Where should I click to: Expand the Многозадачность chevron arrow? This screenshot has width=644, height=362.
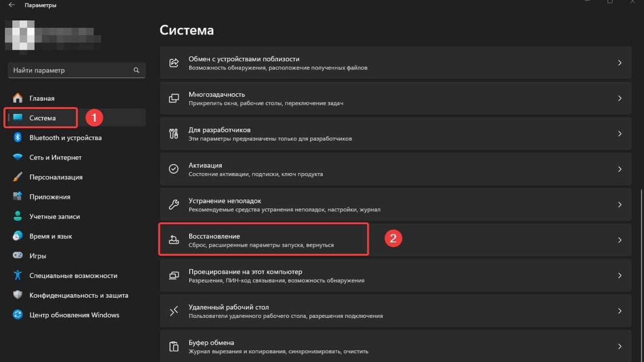(x=619, y=98)
